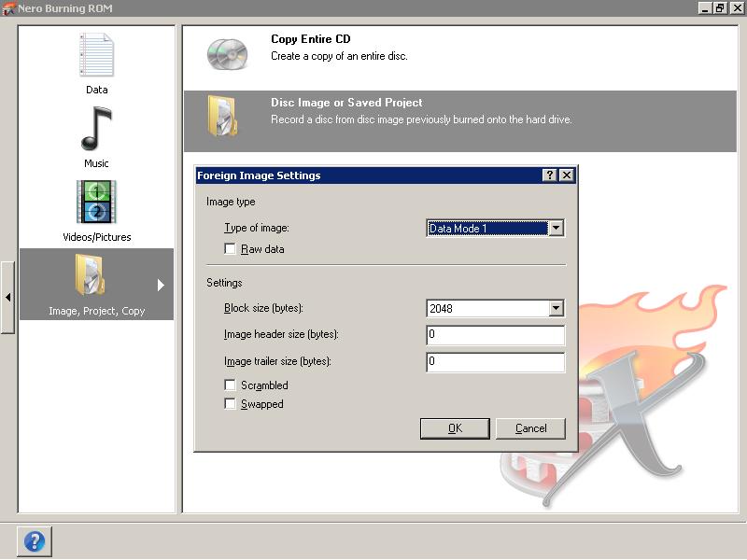Select the Data notepad icon

97,54
